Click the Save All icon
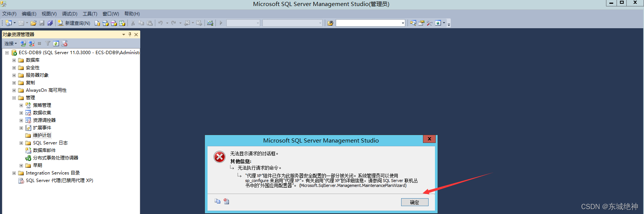 click(x=50, y=23)
